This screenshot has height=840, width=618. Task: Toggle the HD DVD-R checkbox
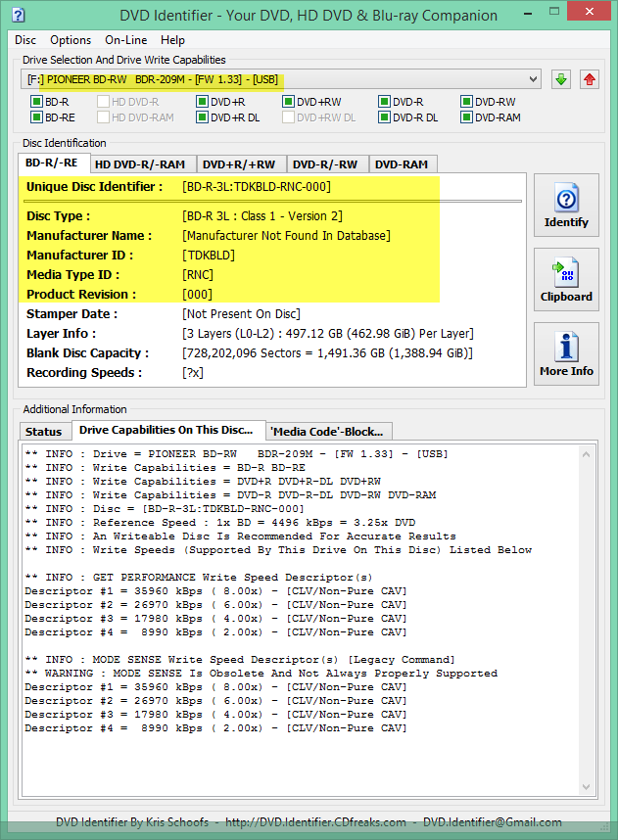(103, 101)
